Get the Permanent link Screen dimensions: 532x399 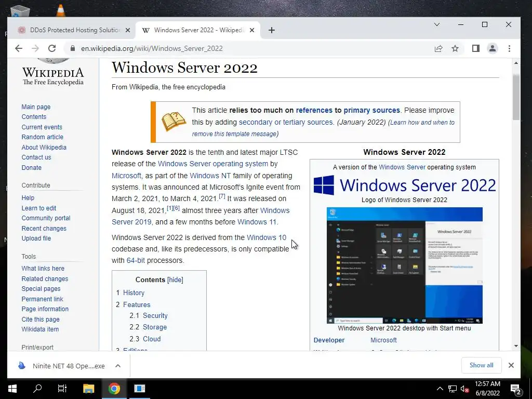(x=43, y=299)
